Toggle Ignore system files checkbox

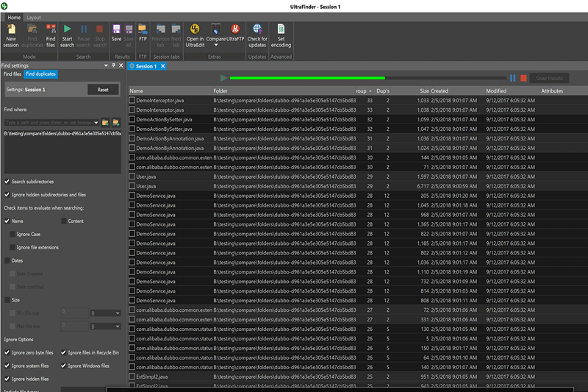pos(7,366)
